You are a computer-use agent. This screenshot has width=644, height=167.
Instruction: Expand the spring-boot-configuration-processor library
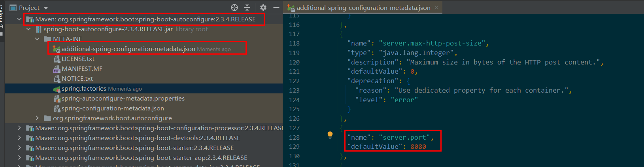pyautogui.click(x=19, y=128)
